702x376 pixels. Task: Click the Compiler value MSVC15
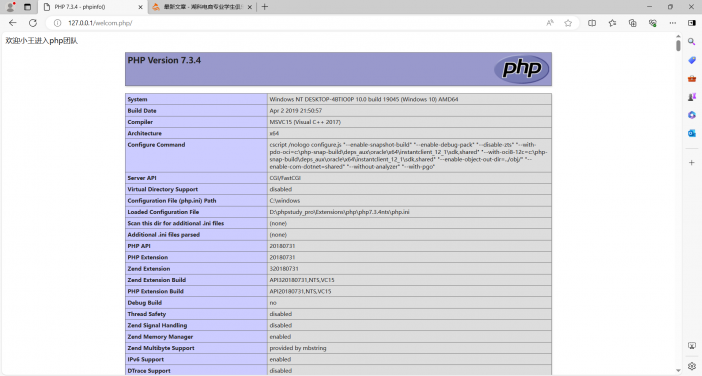pos(305,122)
